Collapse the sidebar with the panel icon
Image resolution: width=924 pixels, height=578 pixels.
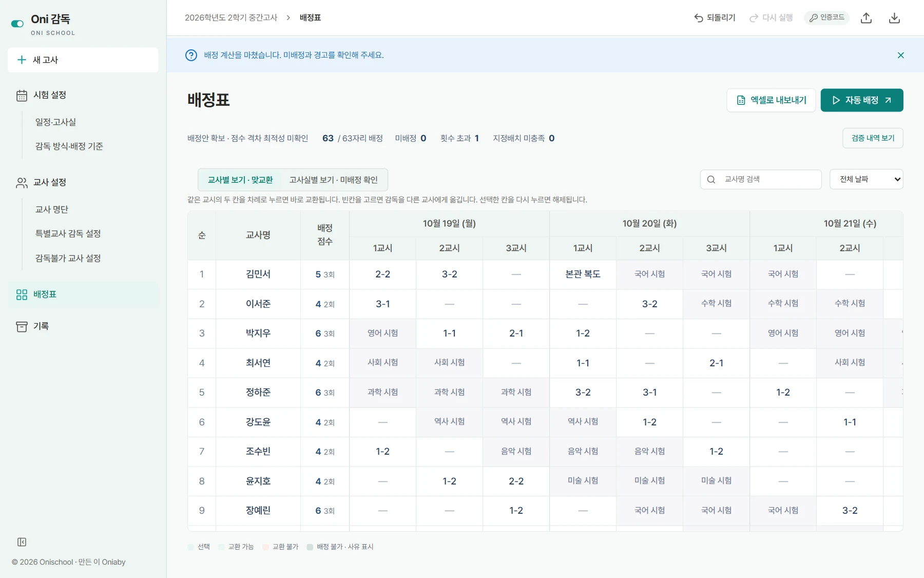pos(22,542)
